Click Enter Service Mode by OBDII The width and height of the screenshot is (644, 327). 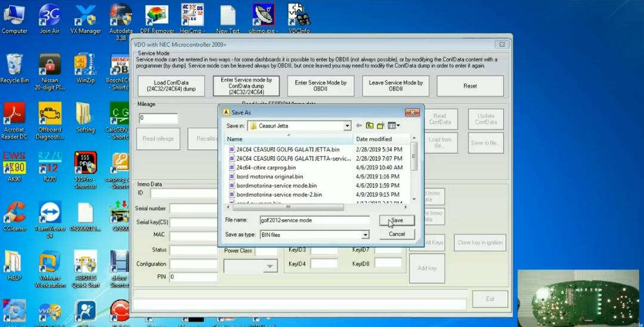(320, 86)
